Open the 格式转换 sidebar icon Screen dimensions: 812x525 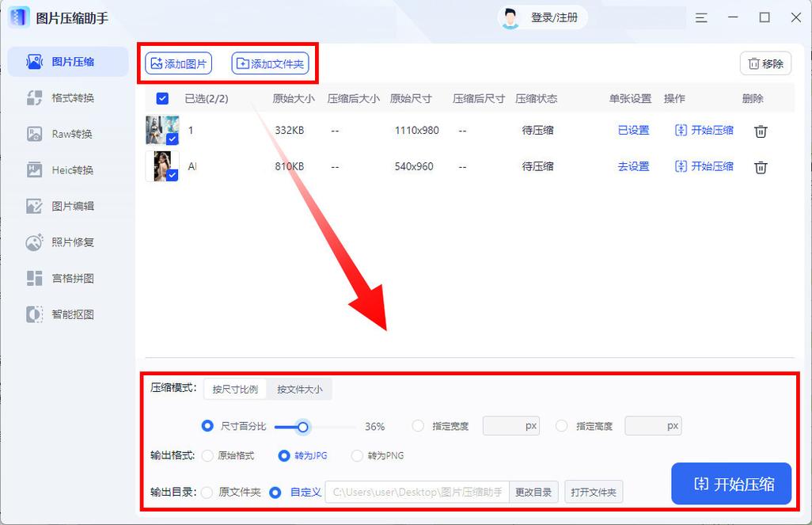pos(35,98)
